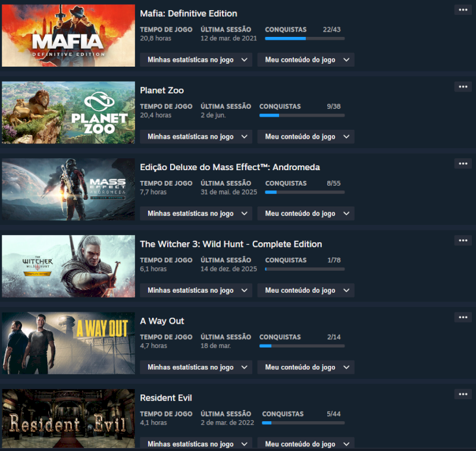Screen dimensions: 476x451
Task: Click the A Way Out cover image
Action: (x=68, y=343)
